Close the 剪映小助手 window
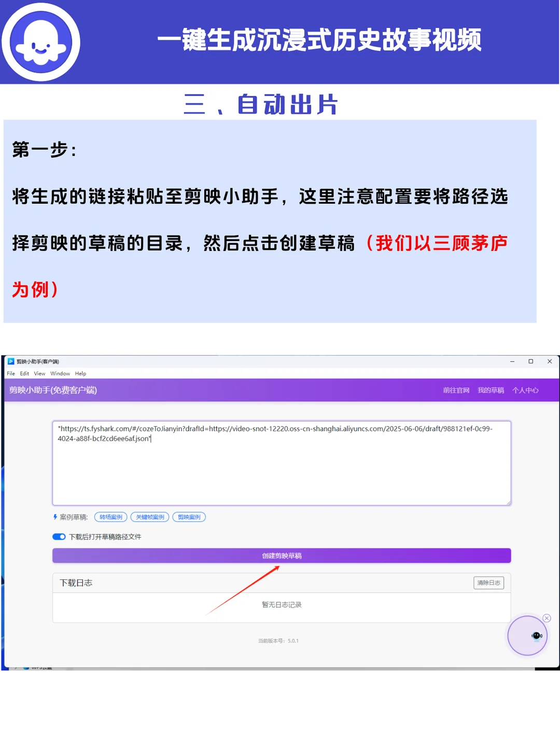The height and width of the screenshot is (748, 560). (550, 361)
